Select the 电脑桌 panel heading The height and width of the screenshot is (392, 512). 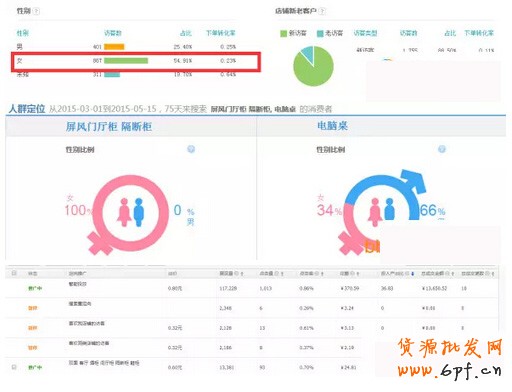(333, 126)
